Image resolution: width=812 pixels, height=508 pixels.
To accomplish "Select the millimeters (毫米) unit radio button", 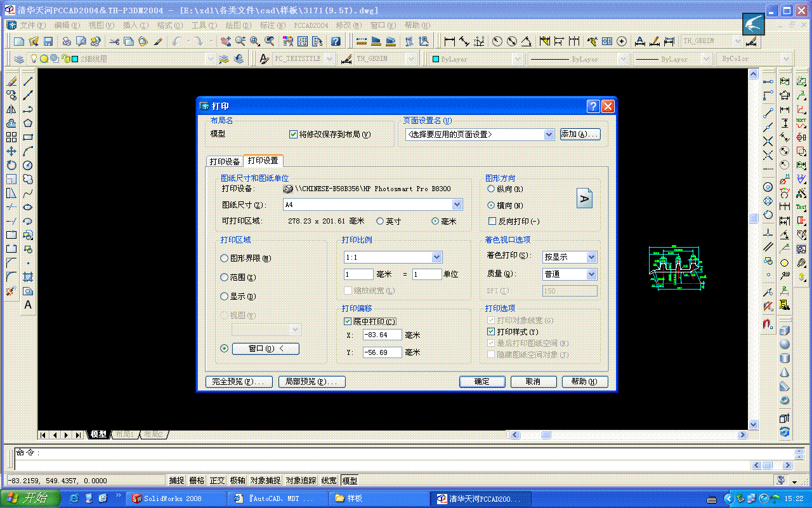I will (x=435, y=221).
